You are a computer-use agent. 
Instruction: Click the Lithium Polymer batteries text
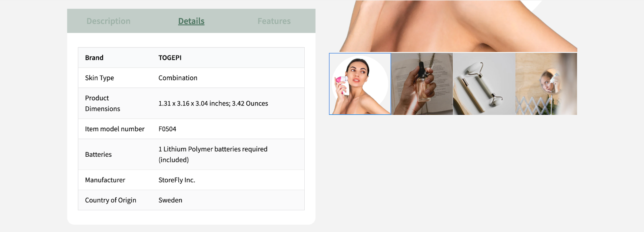(x=213, y=154)
